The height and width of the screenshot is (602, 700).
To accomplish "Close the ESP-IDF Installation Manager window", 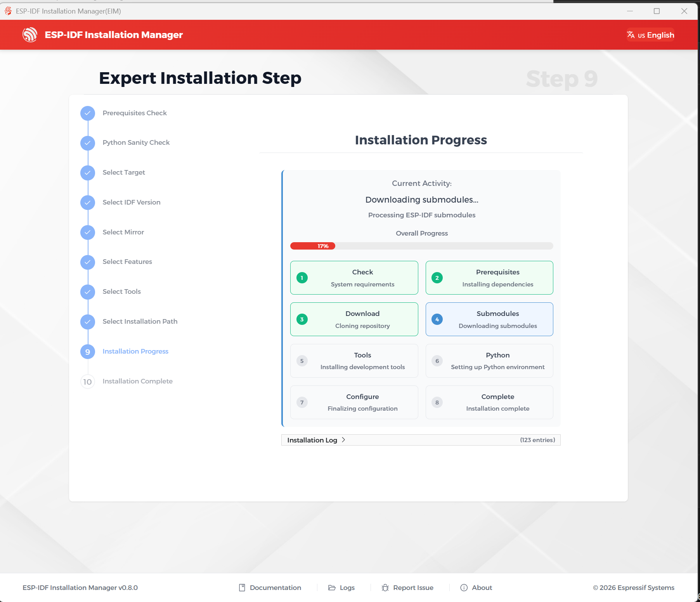I will [684, 11].
